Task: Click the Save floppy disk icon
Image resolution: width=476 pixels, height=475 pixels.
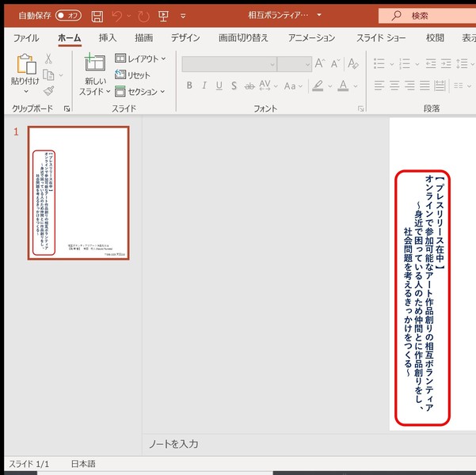Action: coord(97,16)
